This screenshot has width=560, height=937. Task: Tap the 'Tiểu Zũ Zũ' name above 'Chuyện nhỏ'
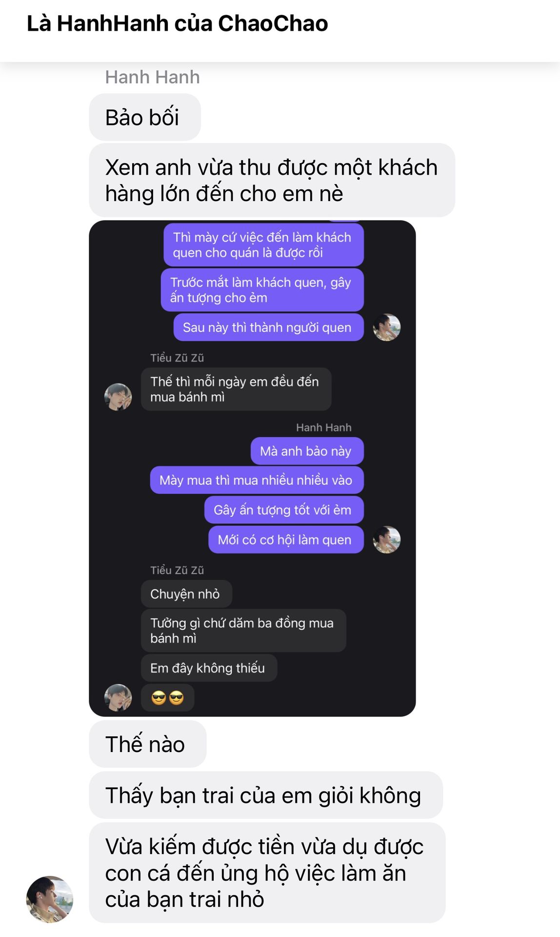(x=177, y=570)
